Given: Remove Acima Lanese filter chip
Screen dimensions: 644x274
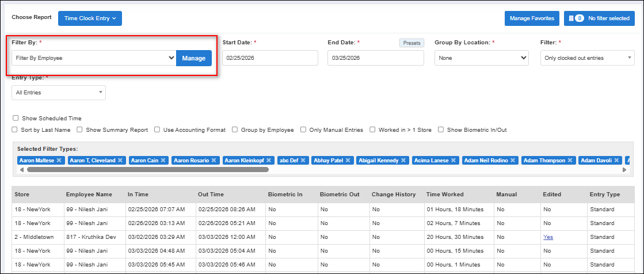Looking at the screenshot, I should pyautogui.click(x=454, y=161).
